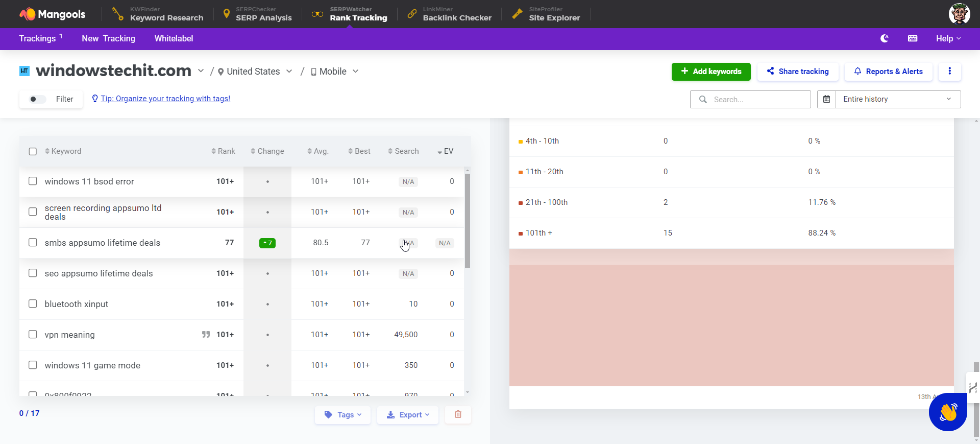Click the lightbulb tip icon
980x444 pixels.
[95, 99]
